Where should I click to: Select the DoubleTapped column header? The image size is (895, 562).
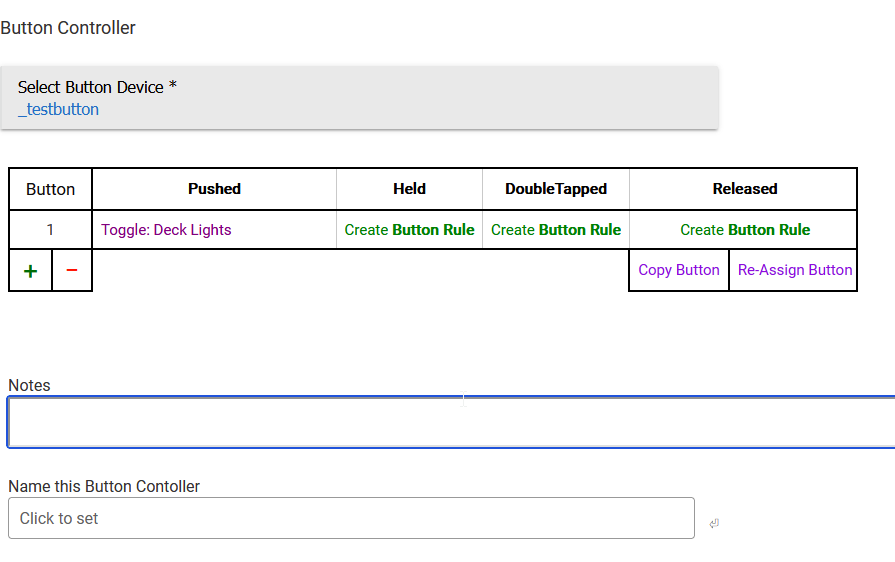[556, 189]
